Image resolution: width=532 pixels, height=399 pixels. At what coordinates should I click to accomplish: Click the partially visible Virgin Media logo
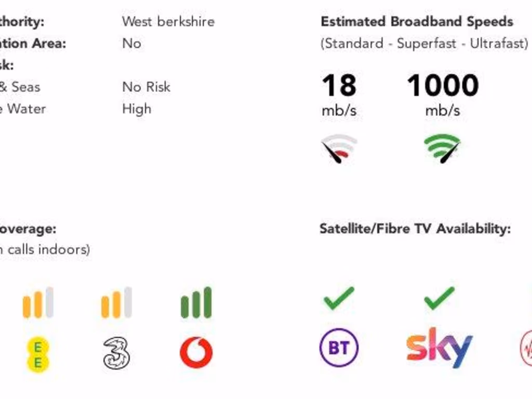click(x=526, y=348)
